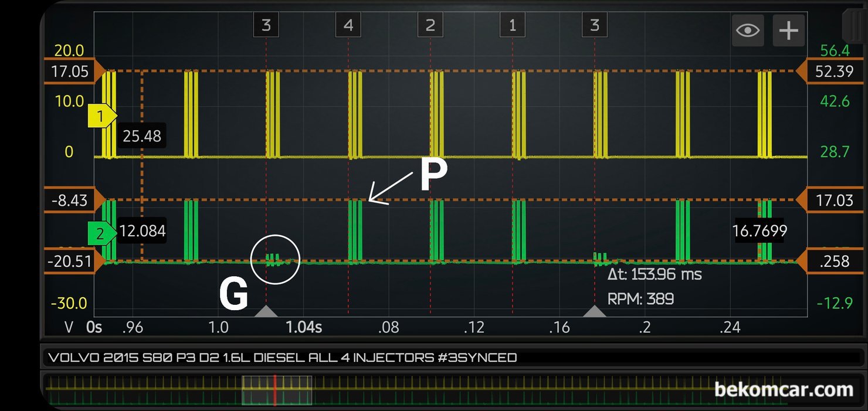Click the red playhead in overview strip

point(274,390)
